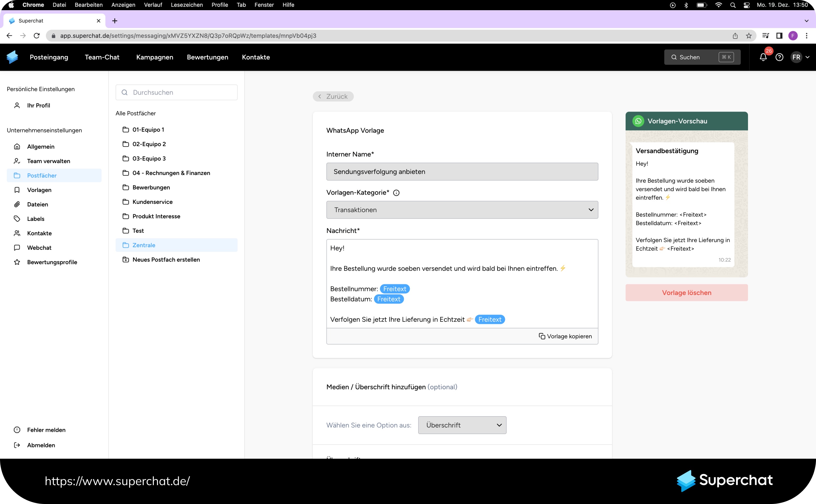Expand the Vorlagen-Kategorie Transaktionen dropdown
This screenshot has width=816, height=504.
coord(462,210)
